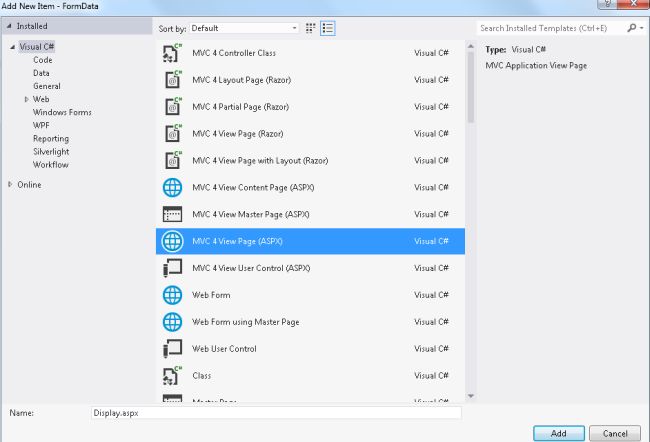
Task: Select Workflow category in tree
Action: tap(51, 165)
